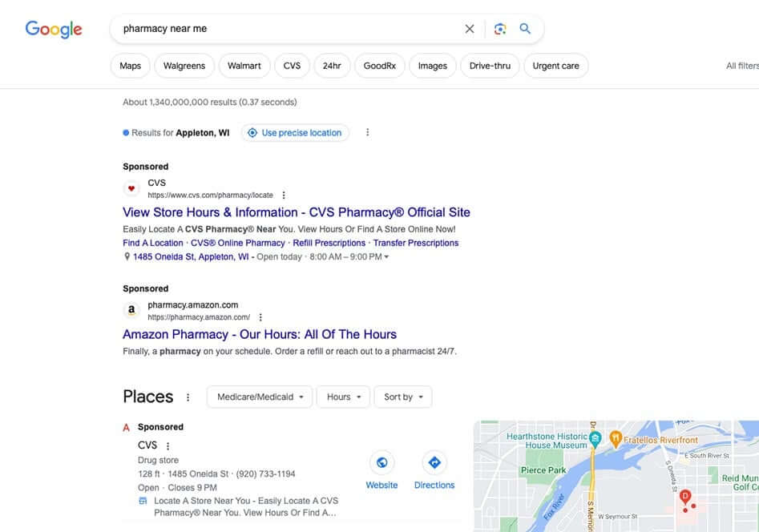Click the CVS Directions arrow icon

point(434,462)
